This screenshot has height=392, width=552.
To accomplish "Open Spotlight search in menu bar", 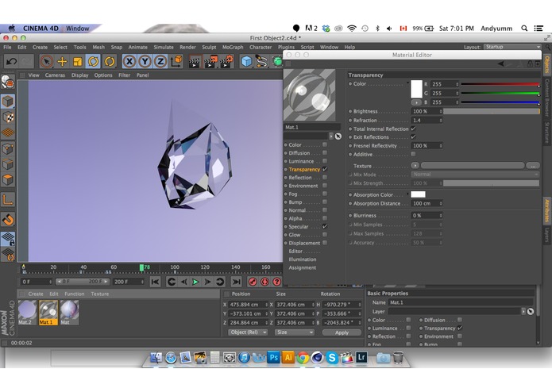I will coord(524,29).
